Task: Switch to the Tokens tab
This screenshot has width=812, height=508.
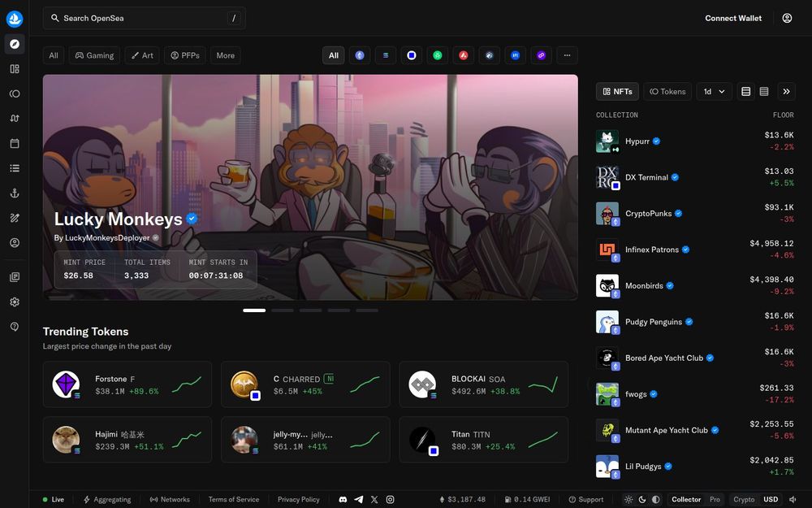Action: [x=667, y=91]
